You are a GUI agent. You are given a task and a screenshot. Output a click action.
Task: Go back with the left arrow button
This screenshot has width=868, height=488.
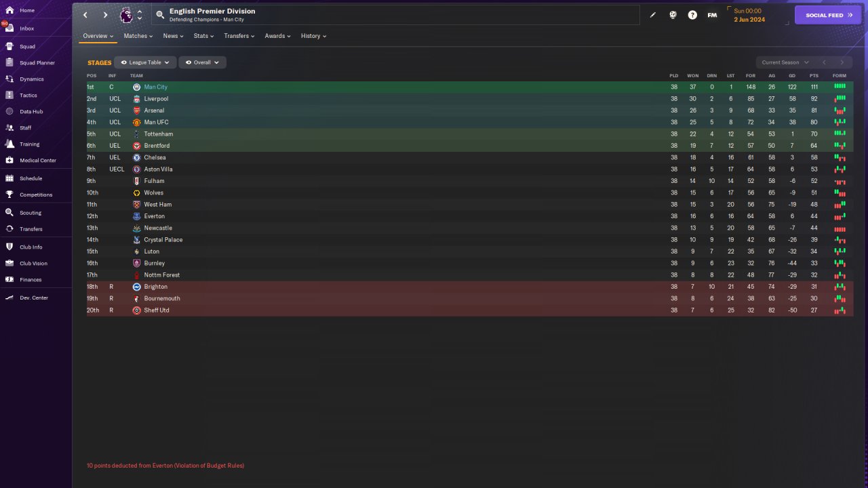[85, 15]
